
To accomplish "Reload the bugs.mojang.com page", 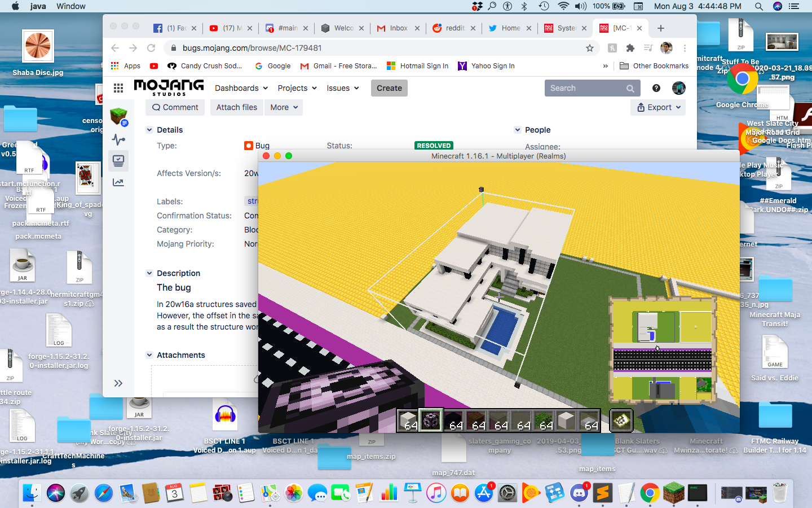I will click(151, 48).
